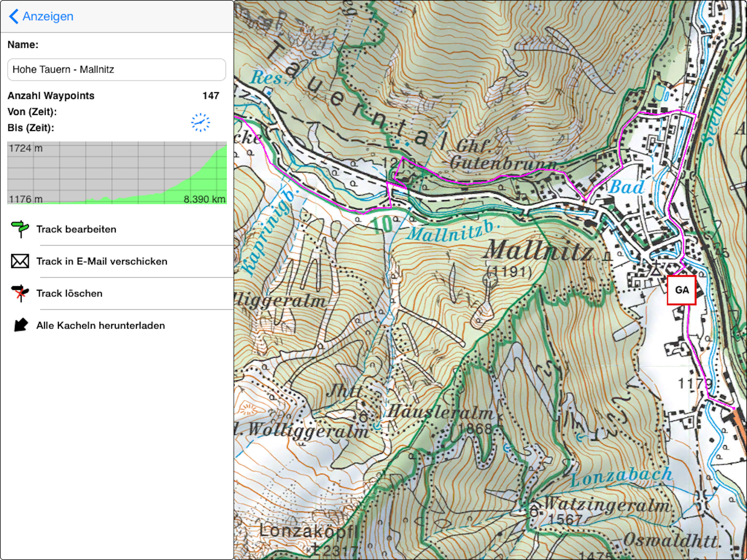Click the Anzahl Waypoints value 147
Viewport: 747px width, 560px height.
211,96
